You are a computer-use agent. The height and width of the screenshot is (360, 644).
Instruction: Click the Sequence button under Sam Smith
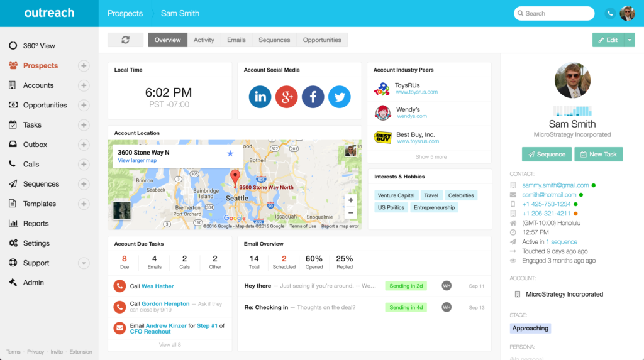coord(547,155)
